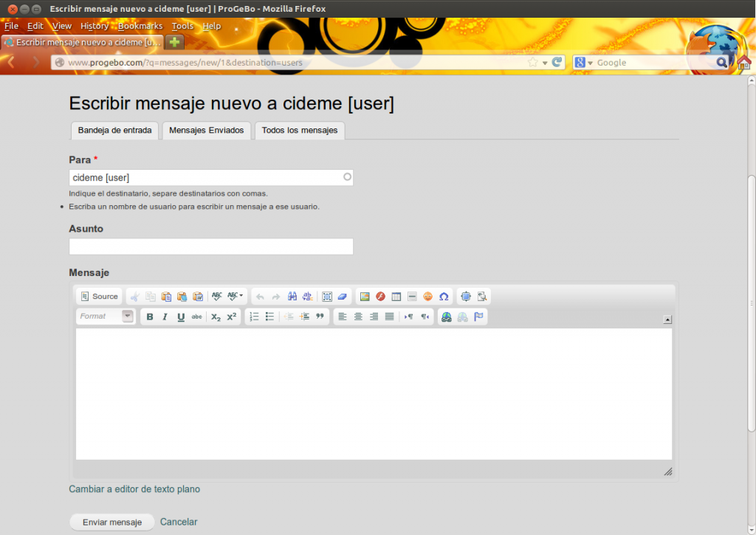Expand the spell-check options dropdown arrow
This screenshot has width=756, height=535.
[x=241, y=296]
